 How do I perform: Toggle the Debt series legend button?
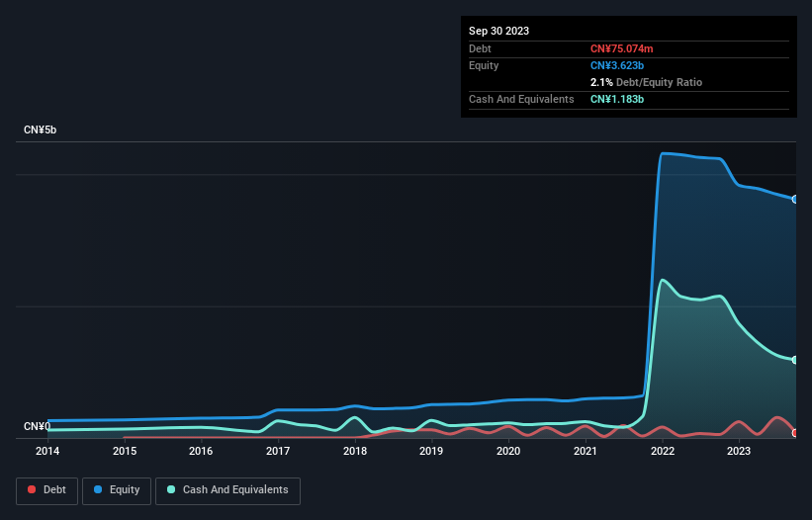point(46,490)
